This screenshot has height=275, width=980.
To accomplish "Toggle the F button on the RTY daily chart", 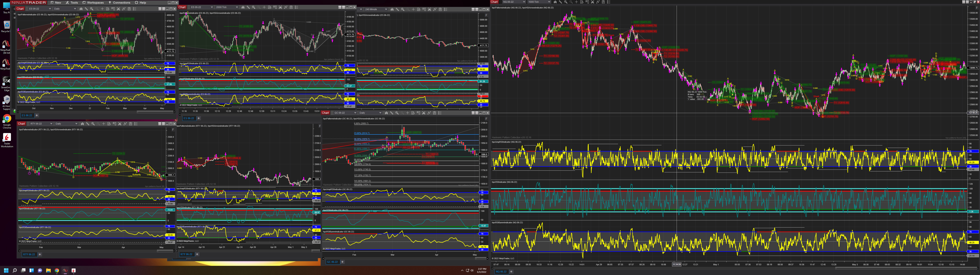I will (x=173, y=129).
